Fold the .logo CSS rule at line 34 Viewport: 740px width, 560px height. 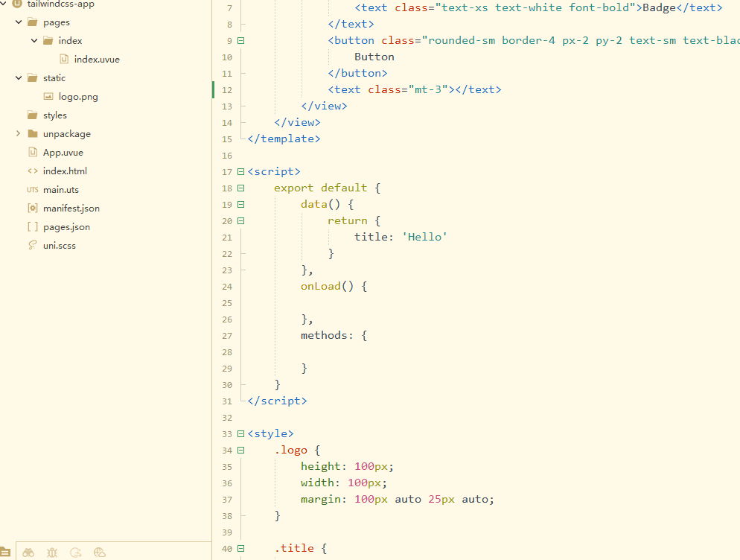(240, 451)
